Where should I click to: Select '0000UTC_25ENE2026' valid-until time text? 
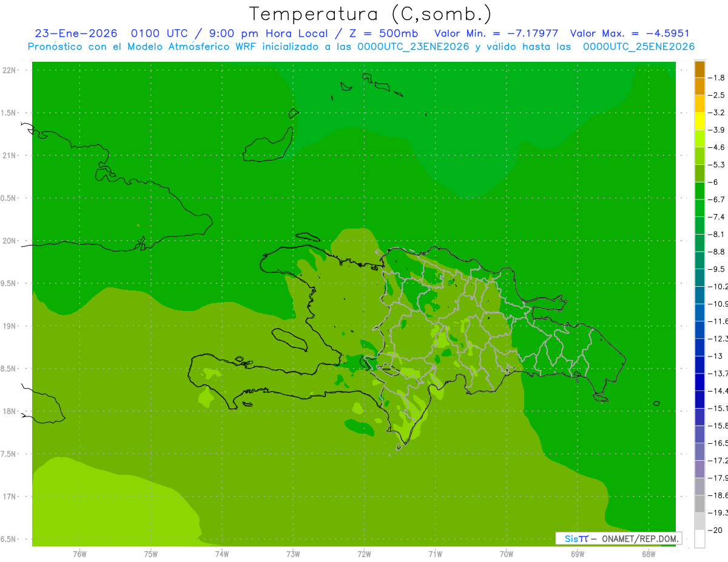click(x=638, y=46)
